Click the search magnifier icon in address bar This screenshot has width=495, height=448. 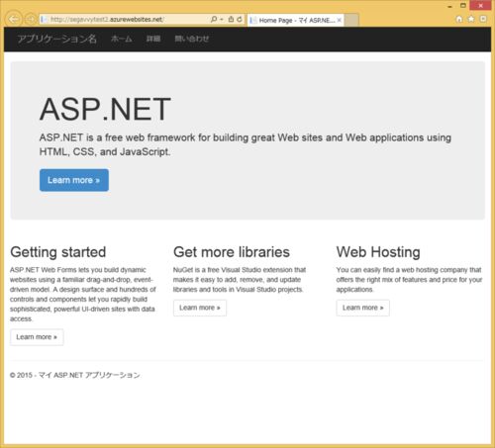point(214,19)
